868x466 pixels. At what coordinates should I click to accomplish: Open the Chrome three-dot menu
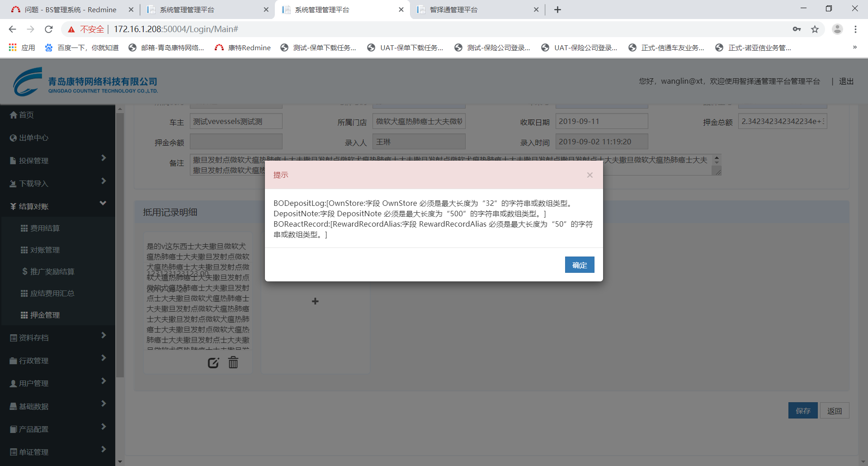pyautogui.click(x=855, y=29)
